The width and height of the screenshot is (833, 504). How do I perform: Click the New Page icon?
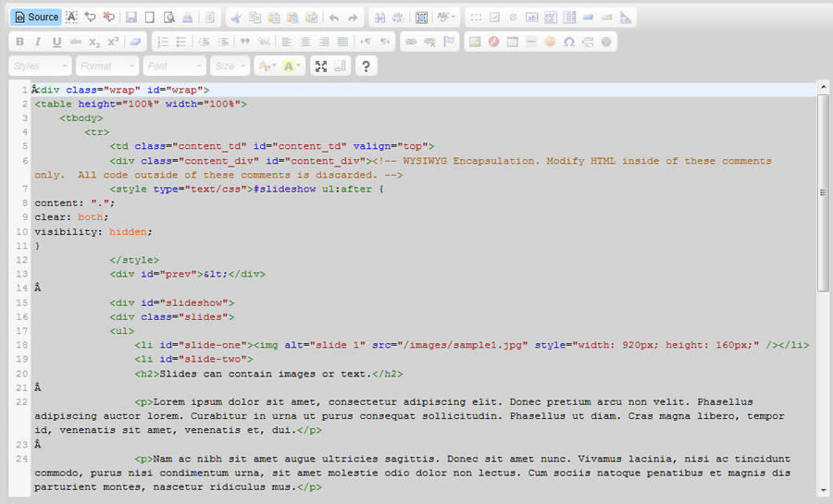coord(150,18)
